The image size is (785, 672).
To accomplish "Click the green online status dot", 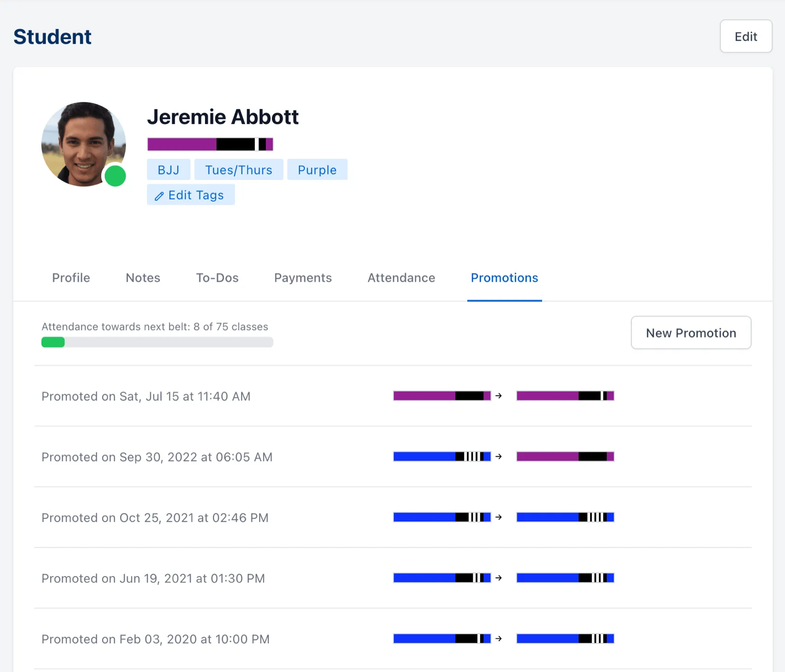I will coord(115,176).
